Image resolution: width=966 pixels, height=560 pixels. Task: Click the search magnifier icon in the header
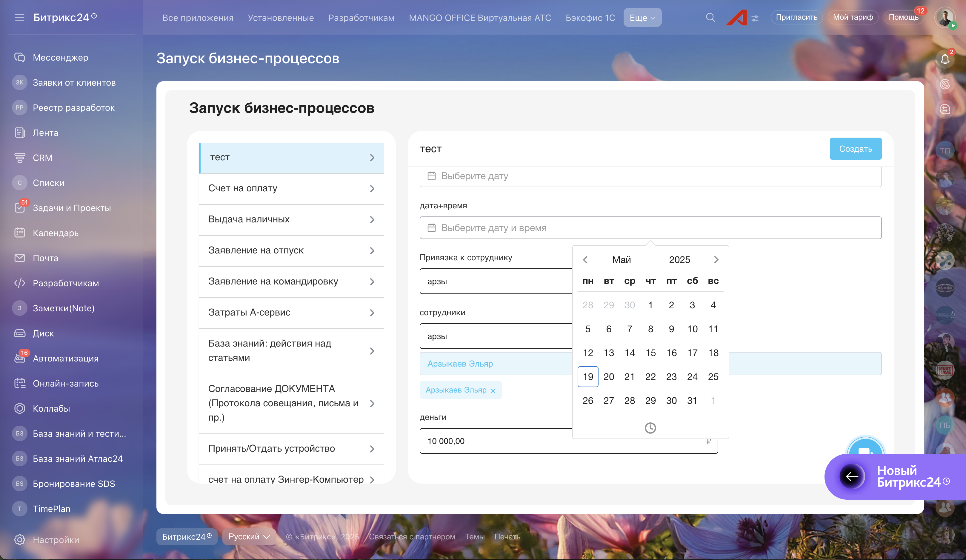coord(710,17)
